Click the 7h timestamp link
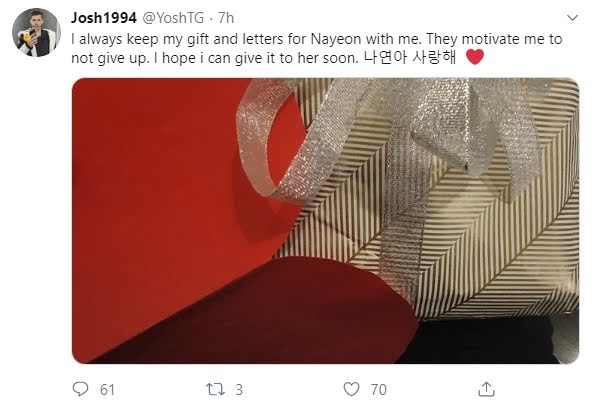 point(226,18)
